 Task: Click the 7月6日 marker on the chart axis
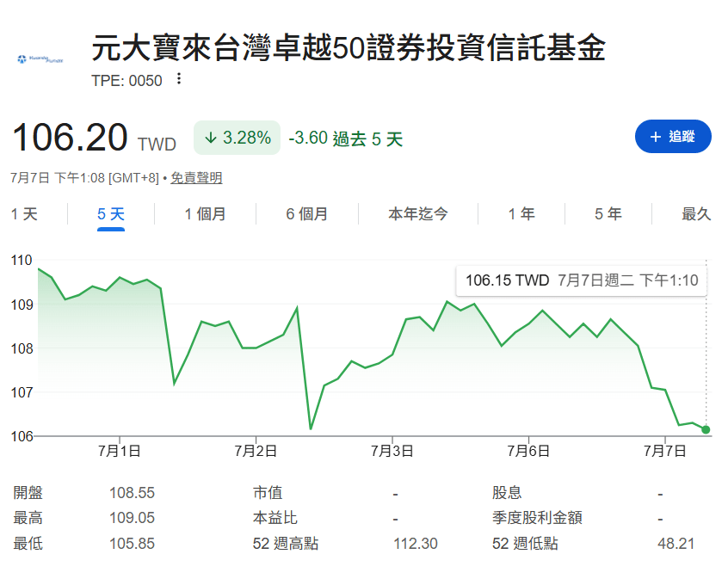[528, 451]
